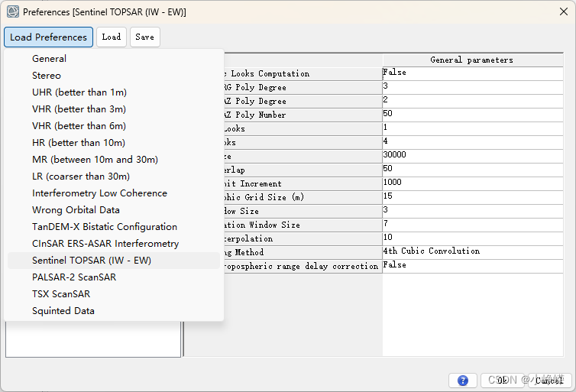The image size is (576, 392).
Task: Edit the interpolation value 10 cell
Action: click(x=472, y=238)
